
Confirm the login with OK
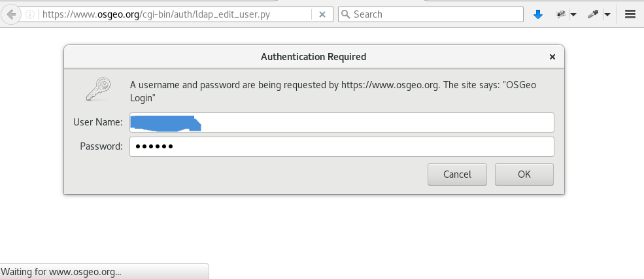[524, 174]
